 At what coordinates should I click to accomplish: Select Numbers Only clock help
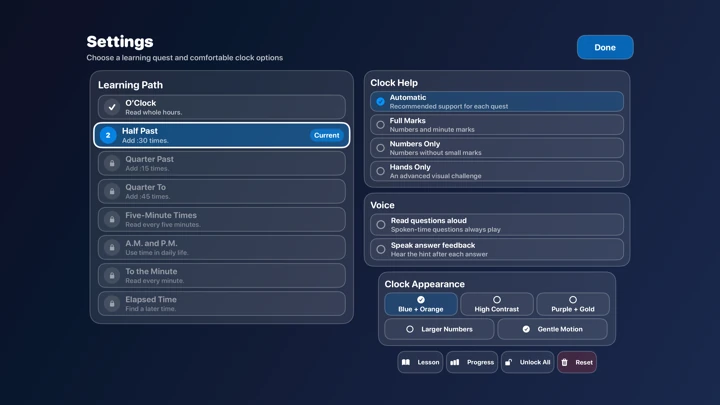tap(497, 148)
